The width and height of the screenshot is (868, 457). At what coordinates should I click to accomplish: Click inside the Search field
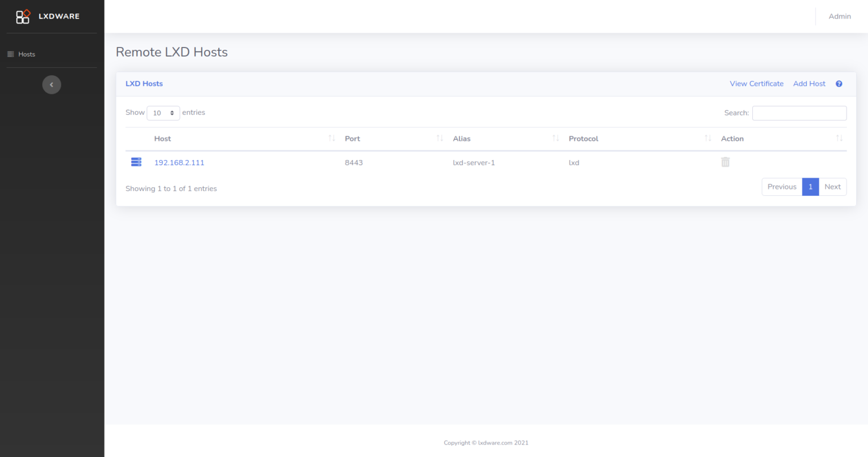pyautogui.click(x=799, y=113)
